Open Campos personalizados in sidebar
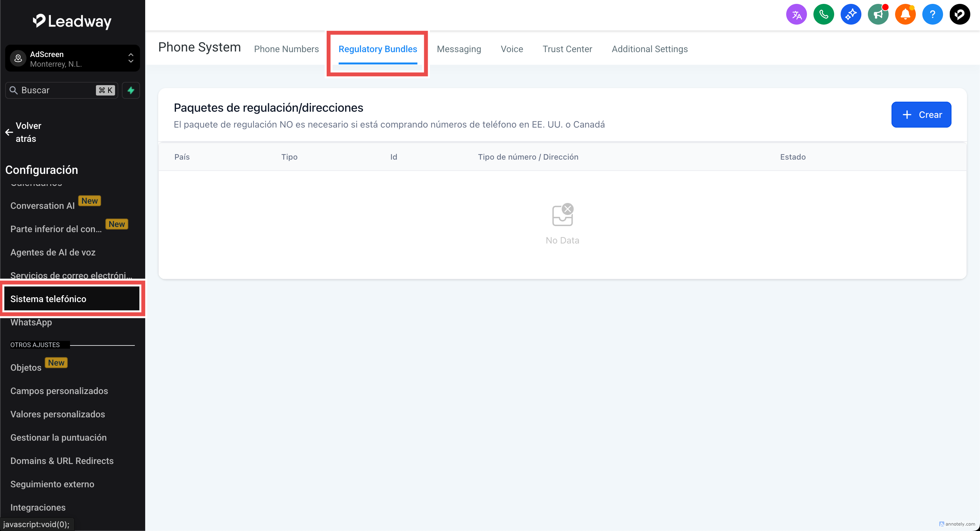 point(59,391)
